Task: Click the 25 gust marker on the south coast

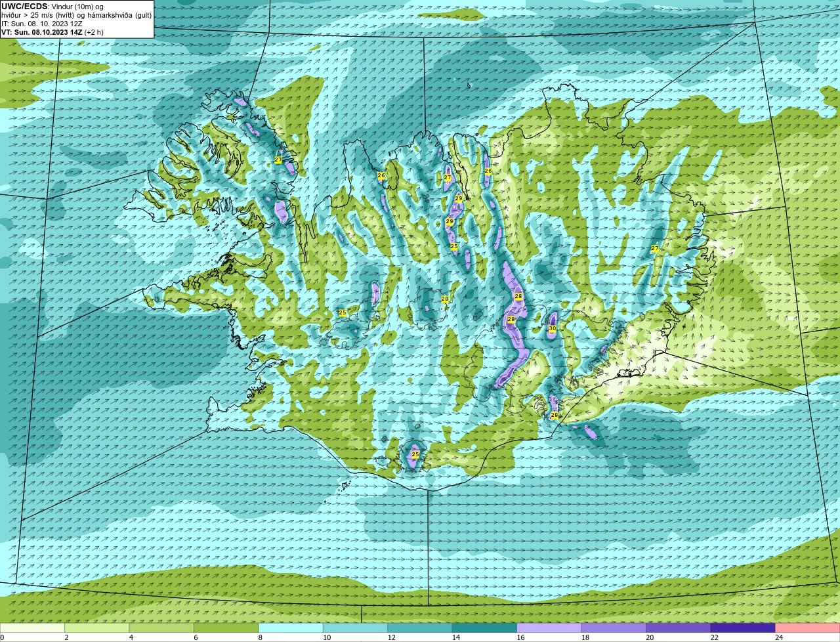Action: 415,454
